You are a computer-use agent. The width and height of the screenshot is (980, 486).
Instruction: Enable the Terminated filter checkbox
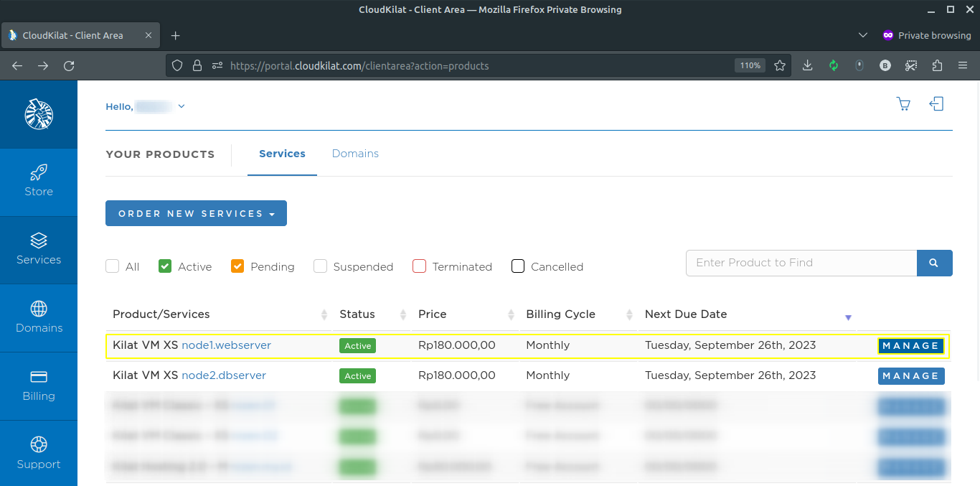pyautogui.click(x=420, y=266)
